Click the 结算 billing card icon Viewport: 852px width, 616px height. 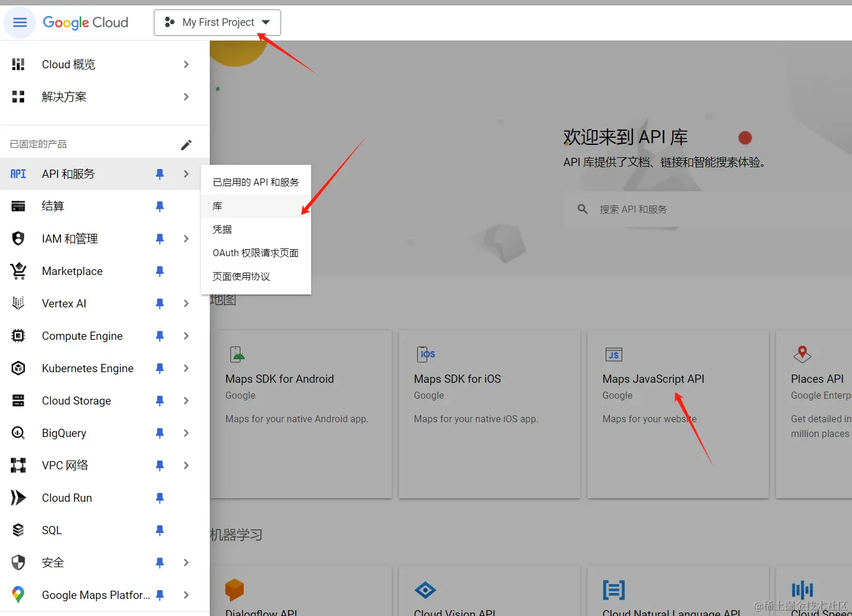[x=18, y=206]
